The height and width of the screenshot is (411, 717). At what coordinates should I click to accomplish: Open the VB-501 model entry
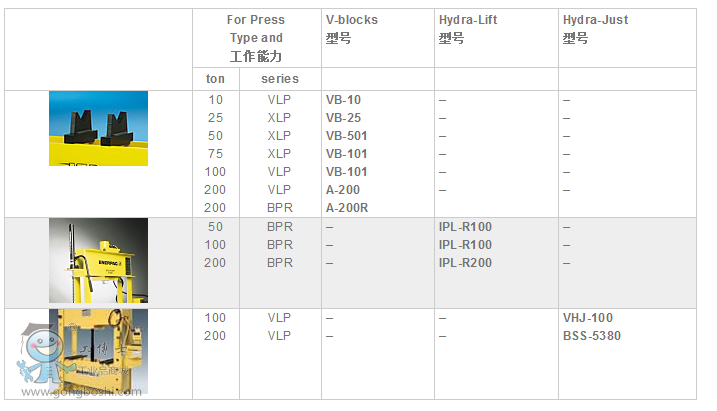(x=346, y=136)
